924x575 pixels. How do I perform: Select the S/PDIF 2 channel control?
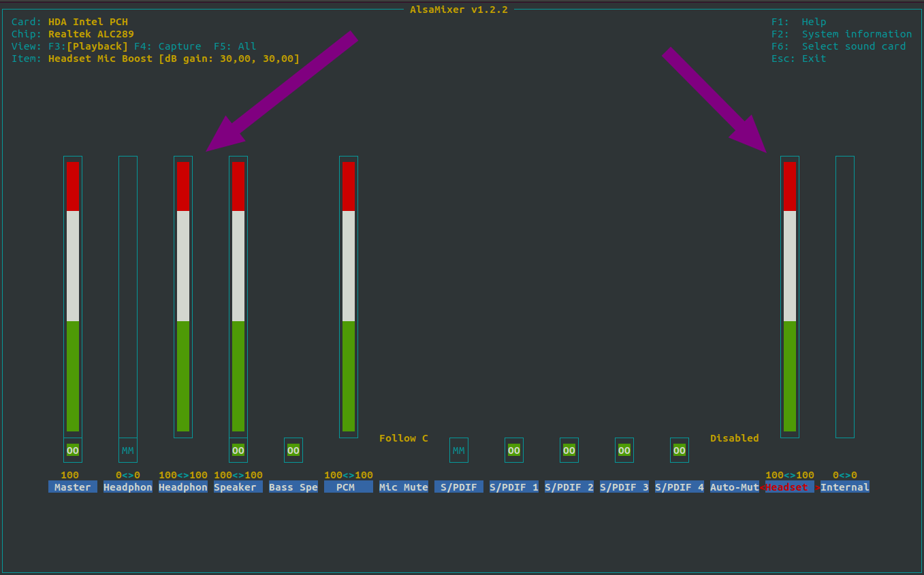569,487
